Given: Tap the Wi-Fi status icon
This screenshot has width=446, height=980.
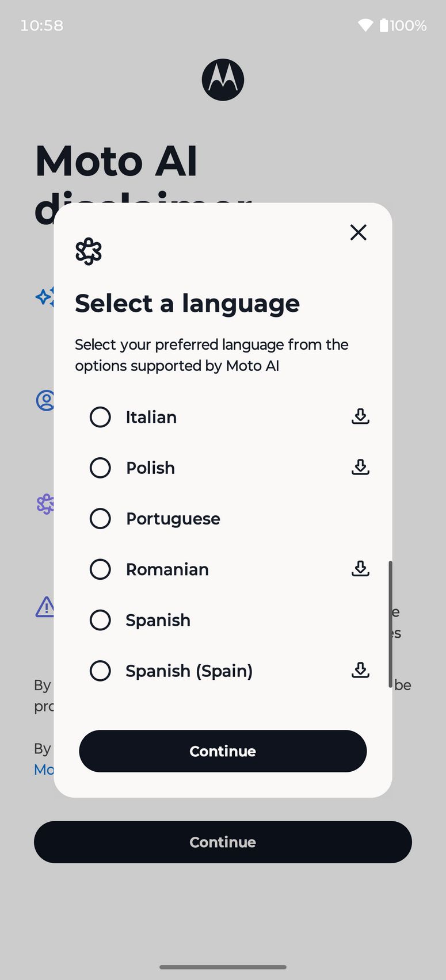Looking at the screenshot, I should tap(365, 25).
